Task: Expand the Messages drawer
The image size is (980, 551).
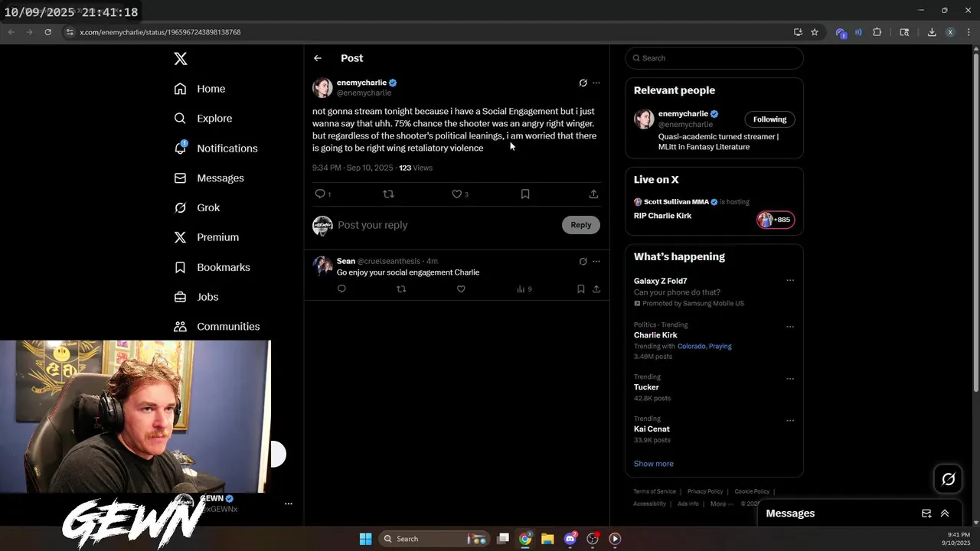Action: tap(945, 514)
